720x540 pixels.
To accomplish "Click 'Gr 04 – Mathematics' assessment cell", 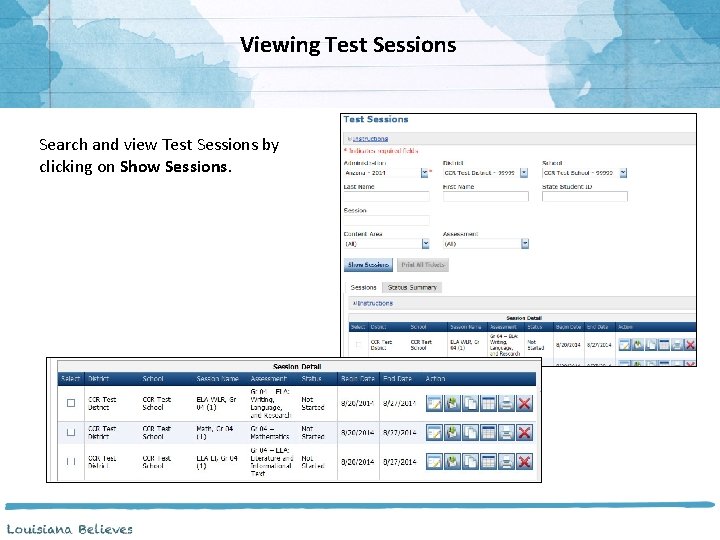I will coord(270,433).
